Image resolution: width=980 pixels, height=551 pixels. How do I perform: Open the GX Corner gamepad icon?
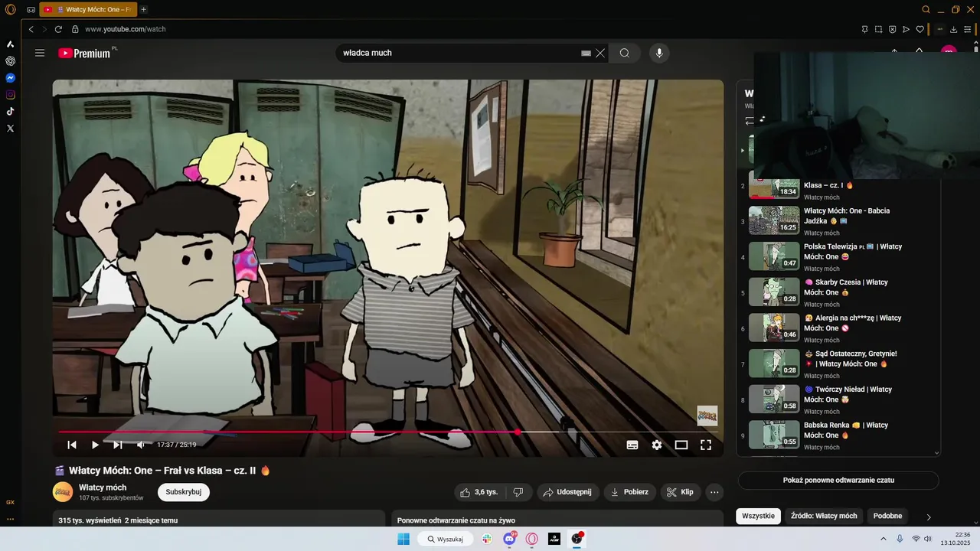click(31, 10)
